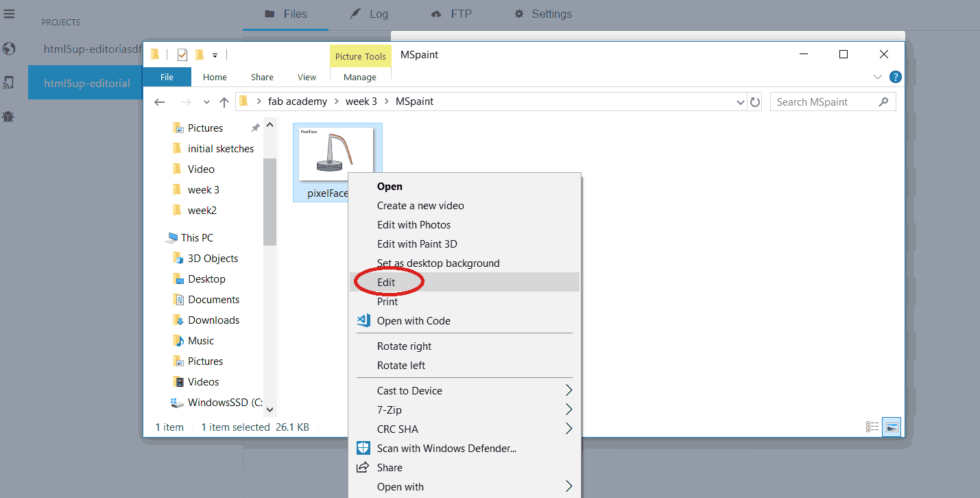Select Rotate left
Screen dimensions: 980x498
[x=464, y=366]
